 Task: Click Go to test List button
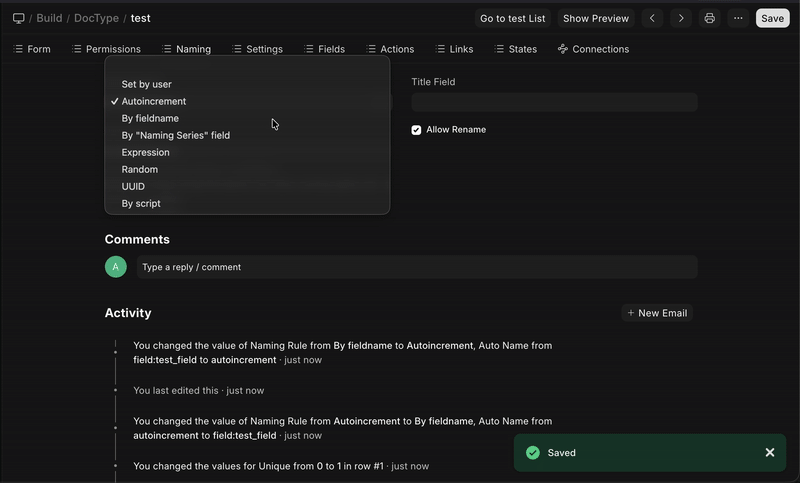point(512,18)
